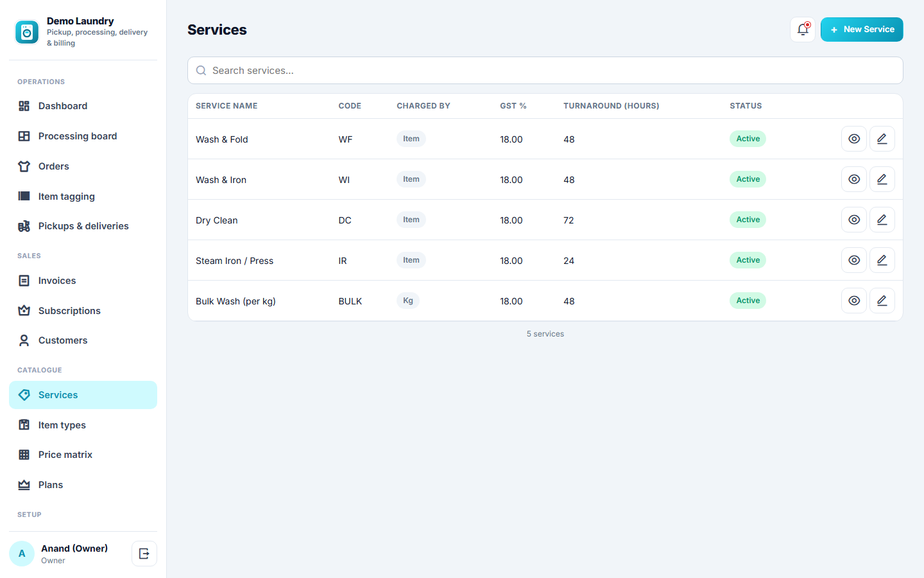Click the Anand (Owner) profile name
The image size is (924, 578).
click(74, 548)
